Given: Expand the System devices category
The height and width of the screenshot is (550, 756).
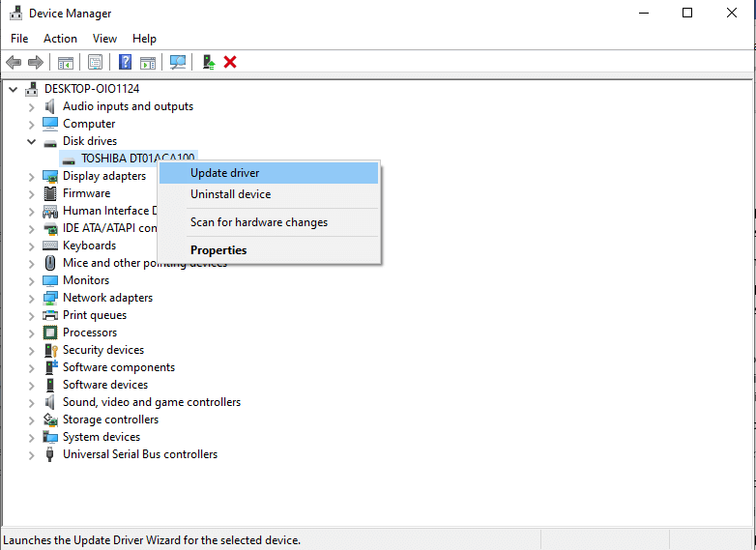Looking at the screenshot, I should pos(31,438).
